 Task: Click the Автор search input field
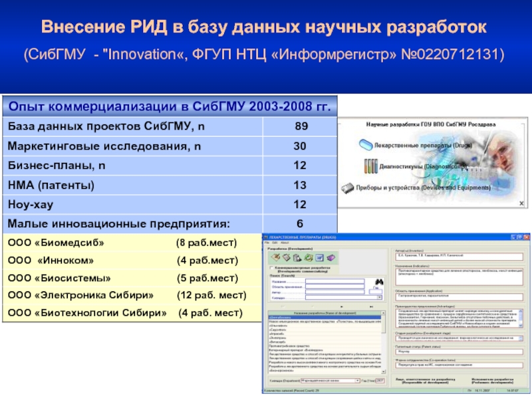[x=335, y=292]
